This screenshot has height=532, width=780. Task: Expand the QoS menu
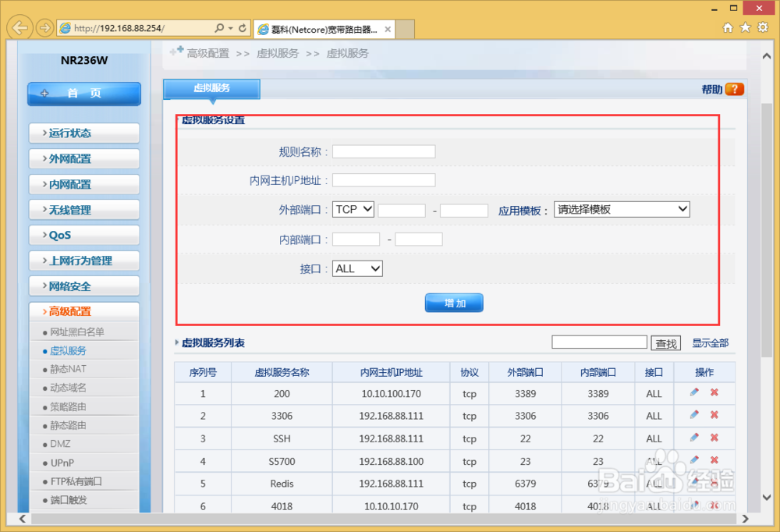tap(84, 236)
